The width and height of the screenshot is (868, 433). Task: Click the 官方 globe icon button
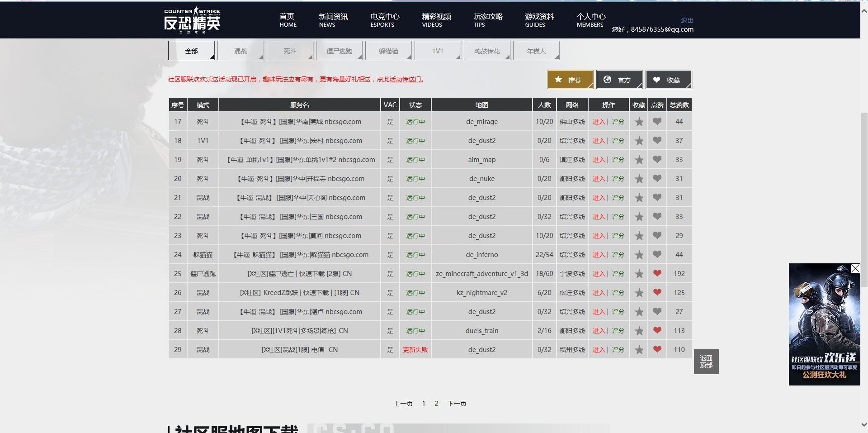click(619, 79)
